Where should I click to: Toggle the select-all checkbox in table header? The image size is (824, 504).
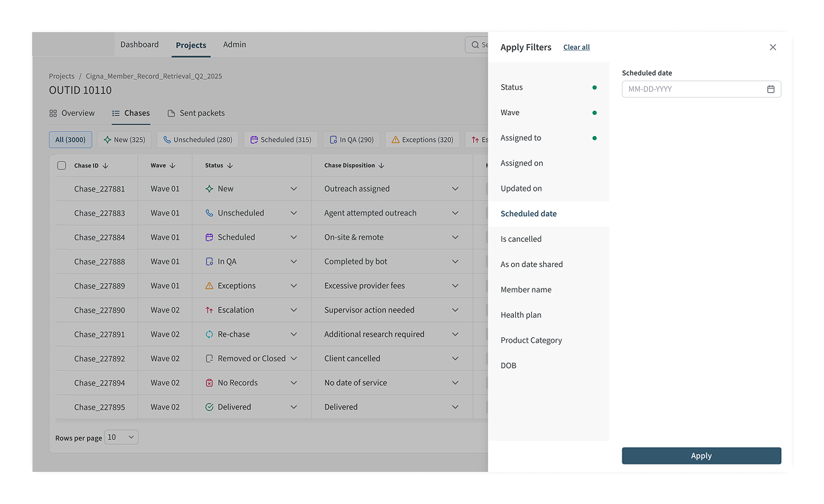tap(62, 166)
